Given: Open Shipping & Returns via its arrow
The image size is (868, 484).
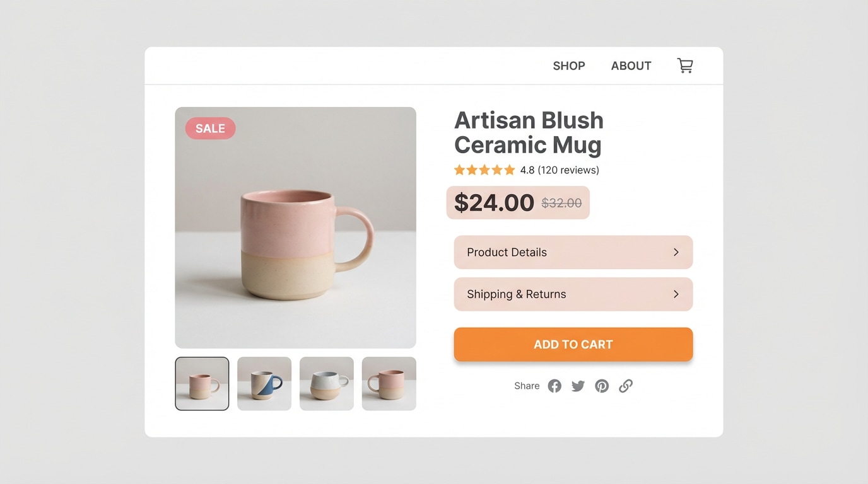Looking at the screenshot, I should [676, 294].
